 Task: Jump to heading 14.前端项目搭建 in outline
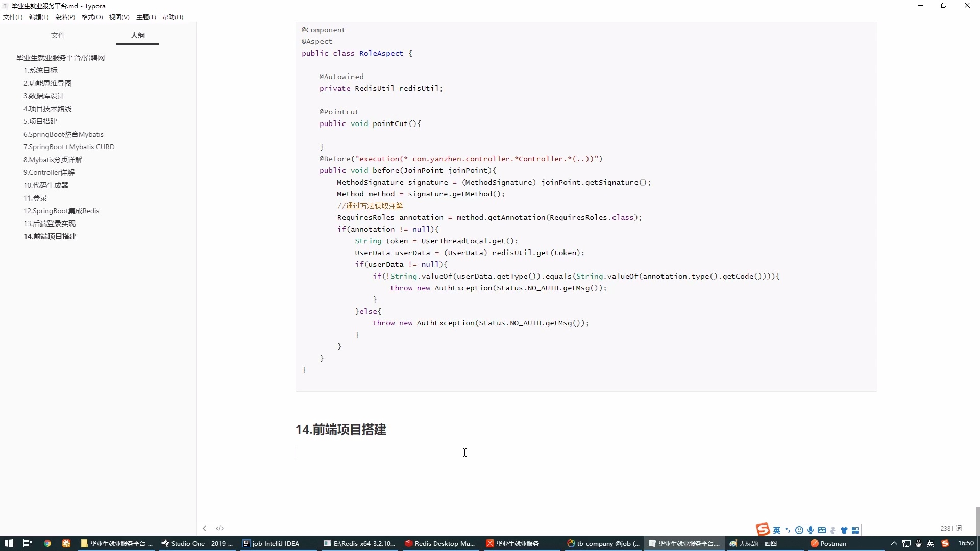50,236
